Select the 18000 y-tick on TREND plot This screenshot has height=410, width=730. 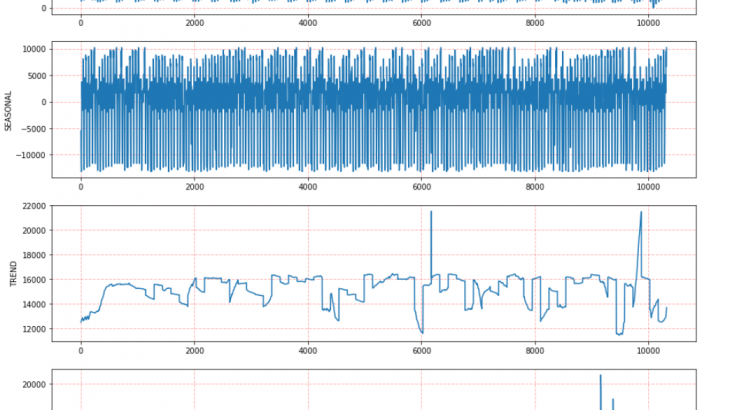coord(34,255)
